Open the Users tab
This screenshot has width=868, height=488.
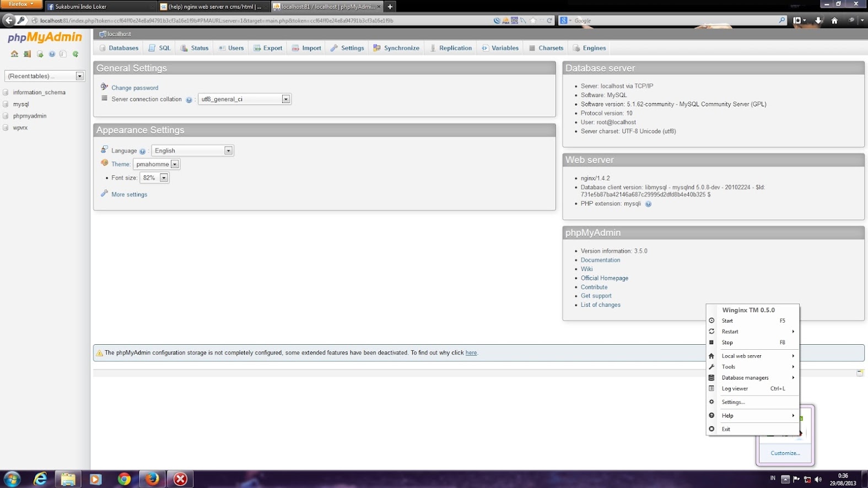click(231, 48)
